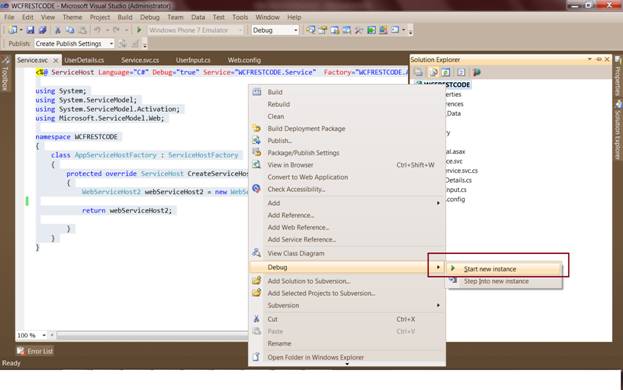Click the Refresh icon in the Solution Explorer toolbar
This screenshot has width=623, height=390.
tap(446, 72)
